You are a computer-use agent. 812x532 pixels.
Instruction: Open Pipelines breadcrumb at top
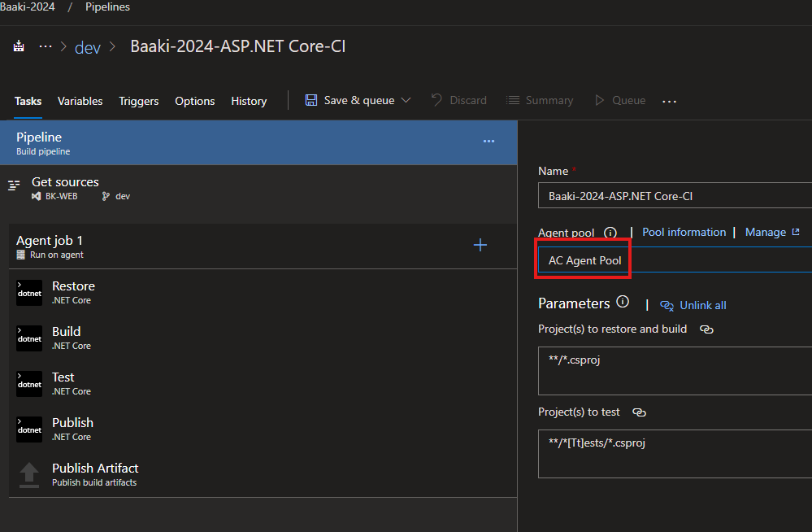108,7
